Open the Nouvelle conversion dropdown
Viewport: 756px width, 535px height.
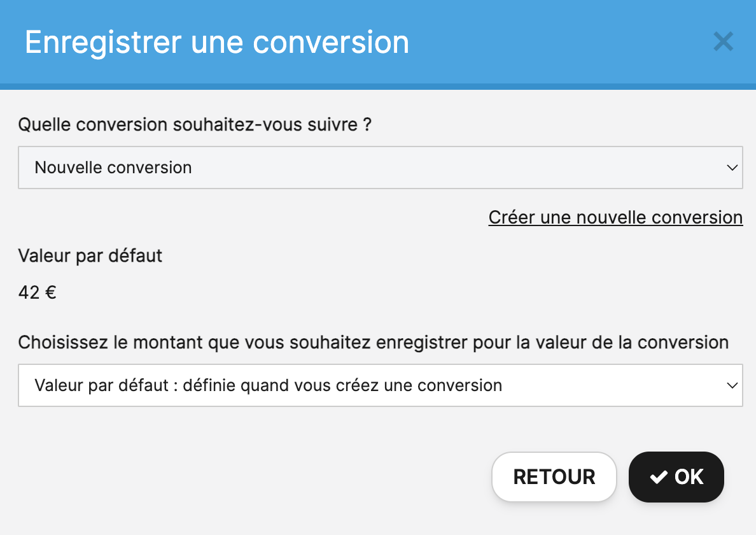[x=381, y=168]
